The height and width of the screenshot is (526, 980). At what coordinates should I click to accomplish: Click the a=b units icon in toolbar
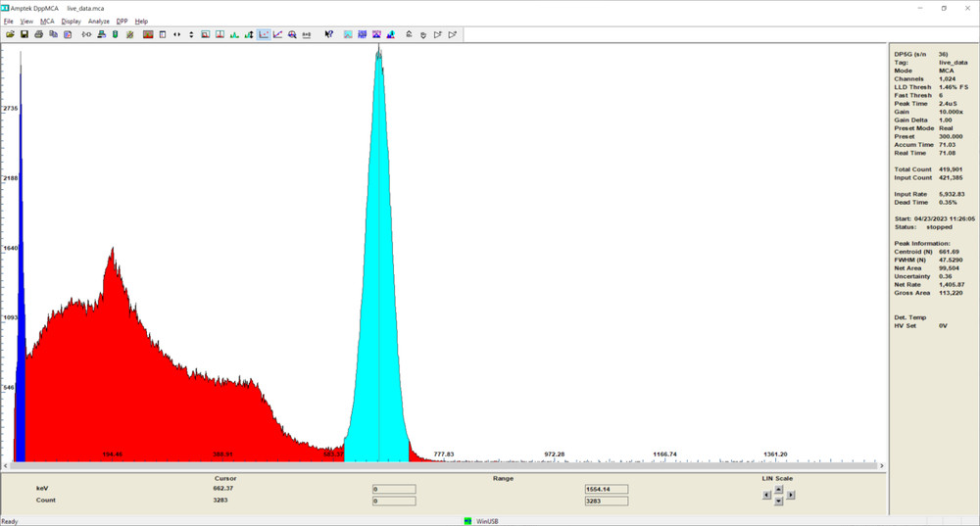(x=306, y=35)
